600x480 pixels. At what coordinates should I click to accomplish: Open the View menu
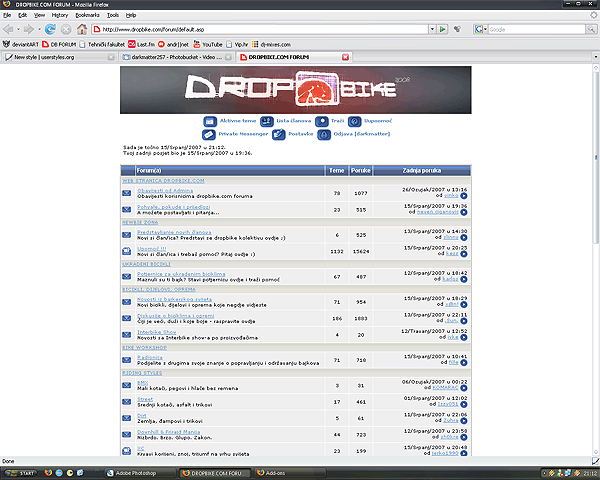tap(39, 15)
